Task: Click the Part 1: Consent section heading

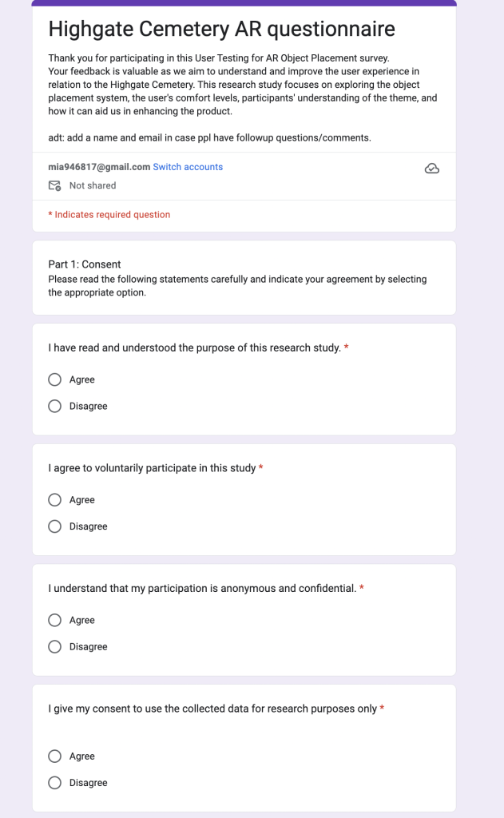Action: 85,264
